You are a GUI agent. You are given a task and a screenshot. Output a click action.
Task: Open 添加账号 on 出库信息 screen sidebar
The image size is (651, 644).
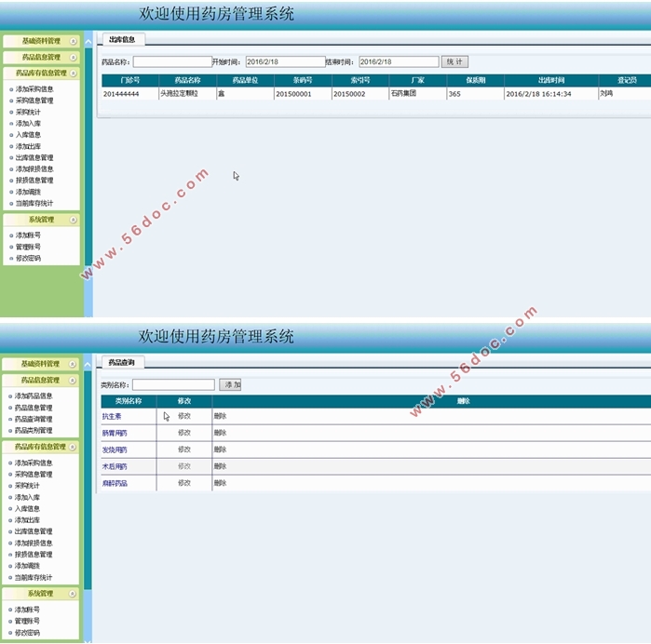point(28,235)
